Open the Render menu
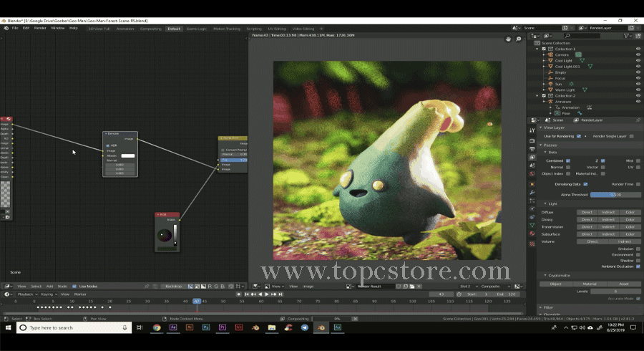Image resolution: width=644 pixels, height=351 pixels. [x=40, y=29]
